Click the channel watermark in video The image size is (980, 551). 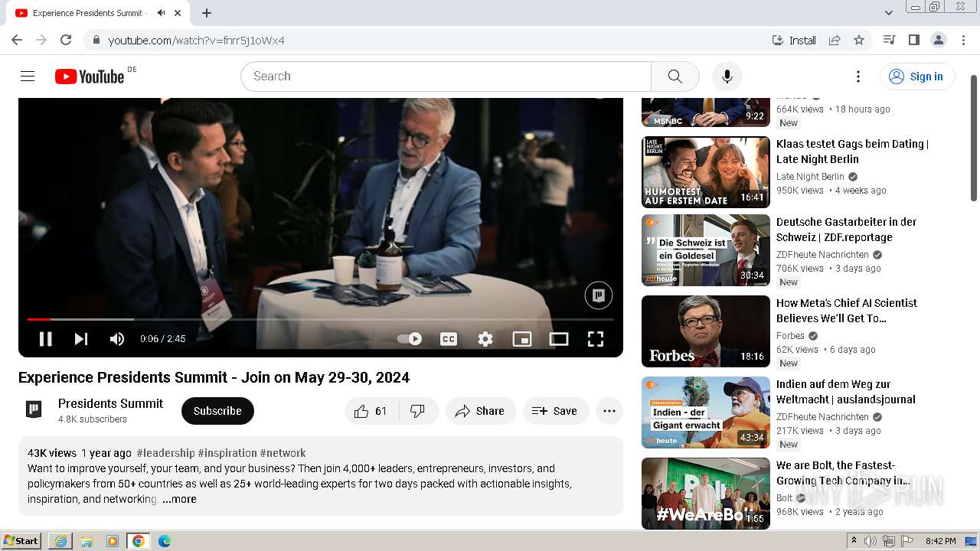click(599, 295)
